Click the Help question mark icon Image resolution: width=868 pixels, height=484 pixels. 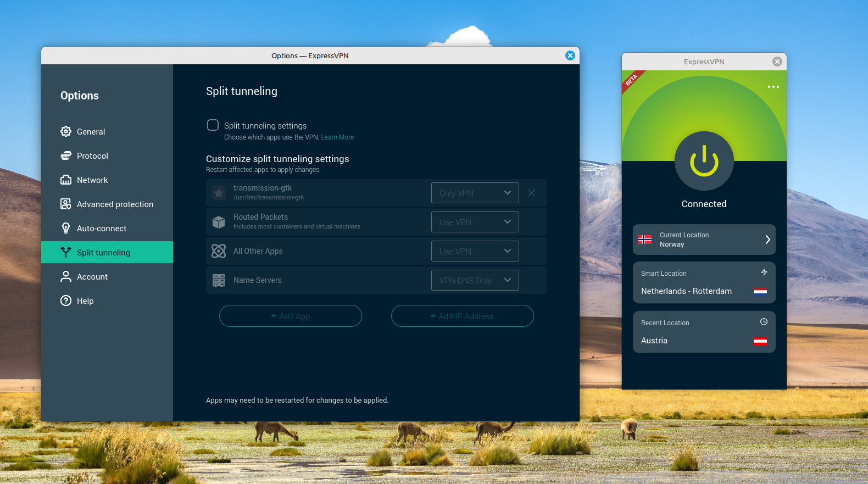[x=66, y=301]
